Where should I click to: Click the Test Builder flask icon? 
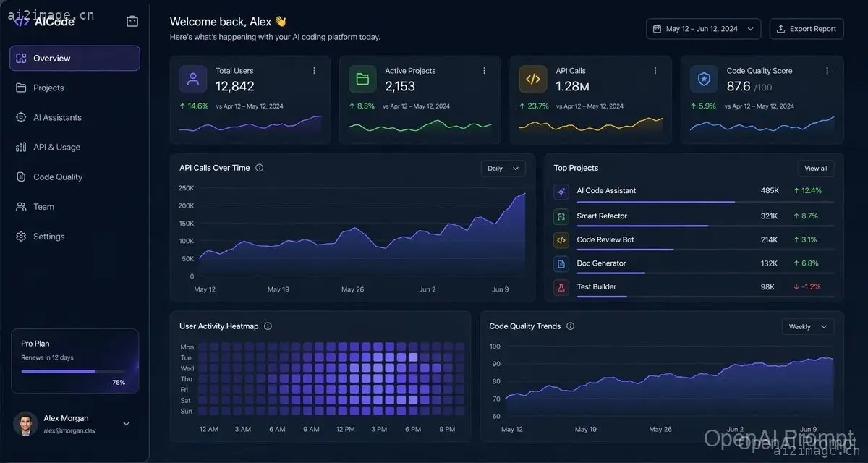(561, 287)
